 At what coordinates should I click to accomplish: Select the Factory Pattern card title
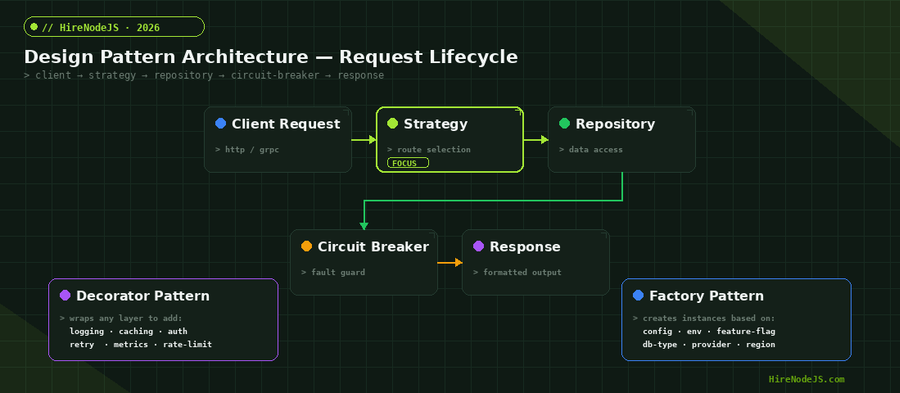[x=707, y=296]
